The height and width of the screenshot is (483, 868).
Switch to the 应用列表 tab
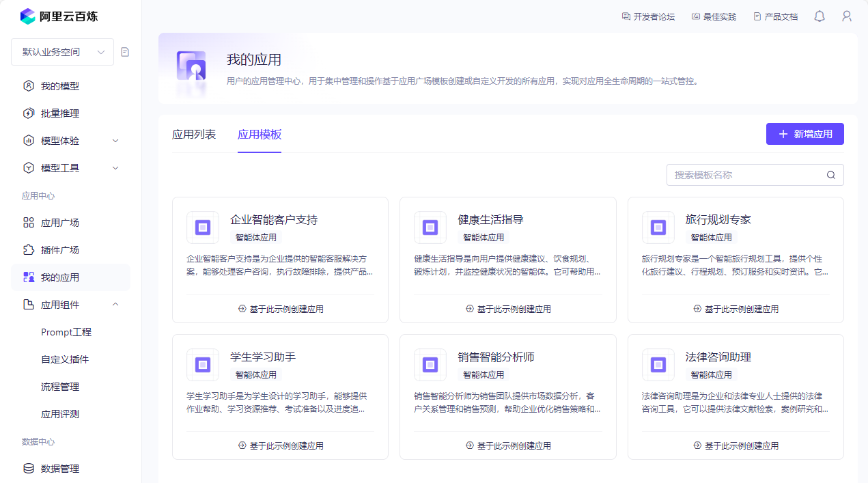[194, 136]
